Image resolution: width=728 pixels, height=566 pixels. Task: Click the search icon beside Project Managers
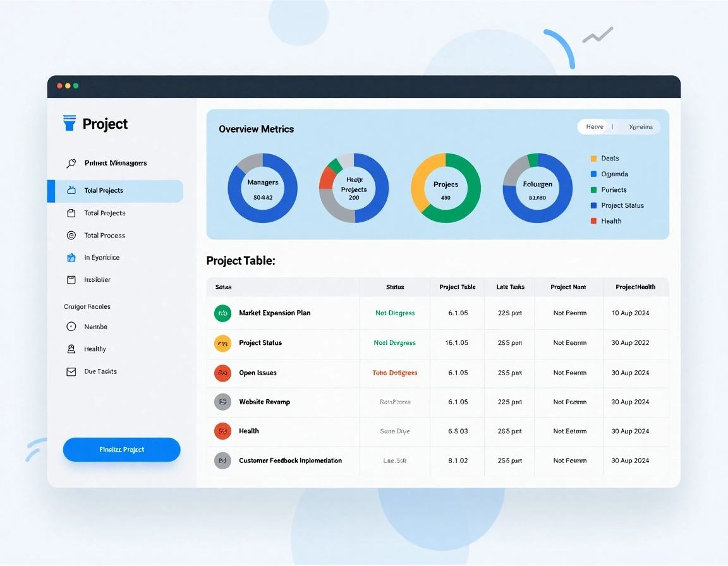[71, 163]
